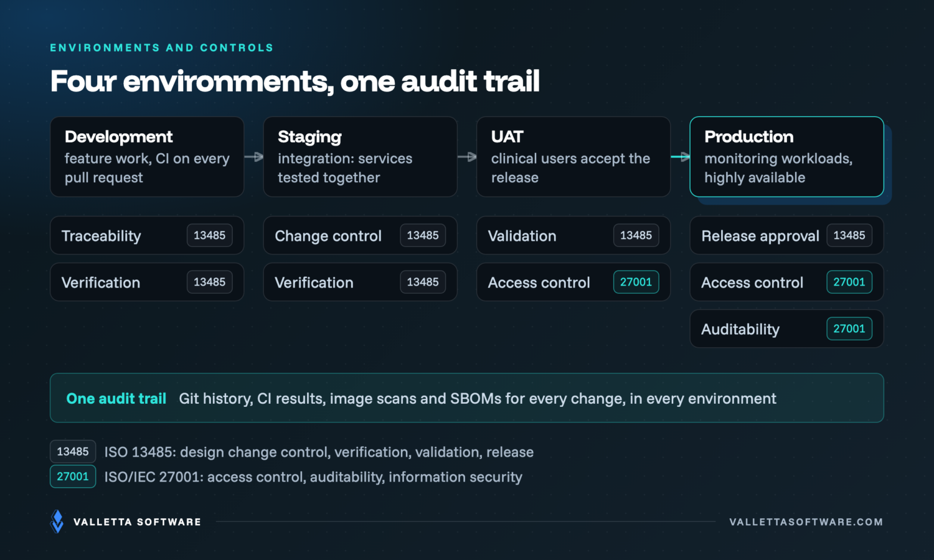Viewport: 934px width, 560px height.
Task: Click Access control label in the Production column
Action: (752, 282)
